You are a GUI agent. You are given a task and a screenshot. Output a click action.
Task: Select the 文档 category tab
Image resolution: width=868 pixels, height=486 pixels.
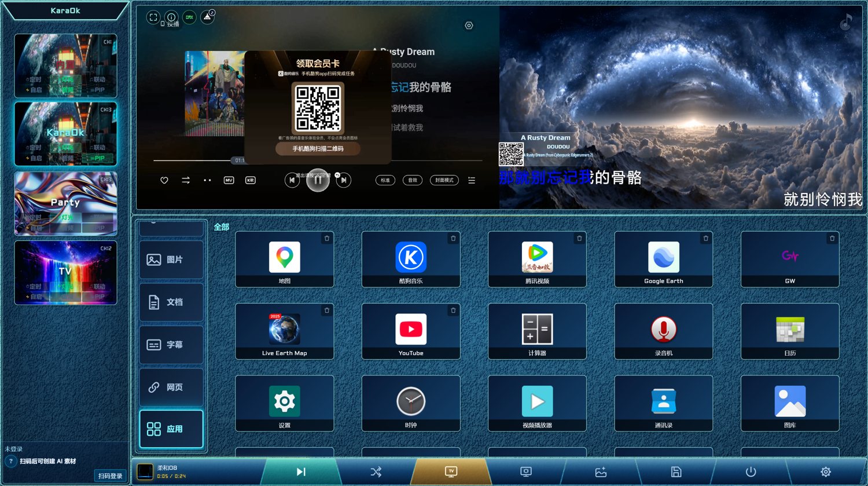(x=171, y=302)
